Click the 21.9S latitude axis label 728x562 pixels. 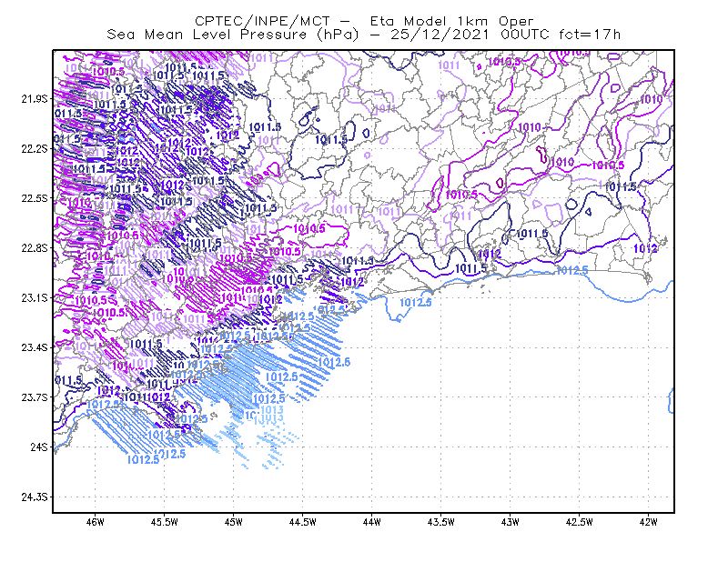point(35,99)
